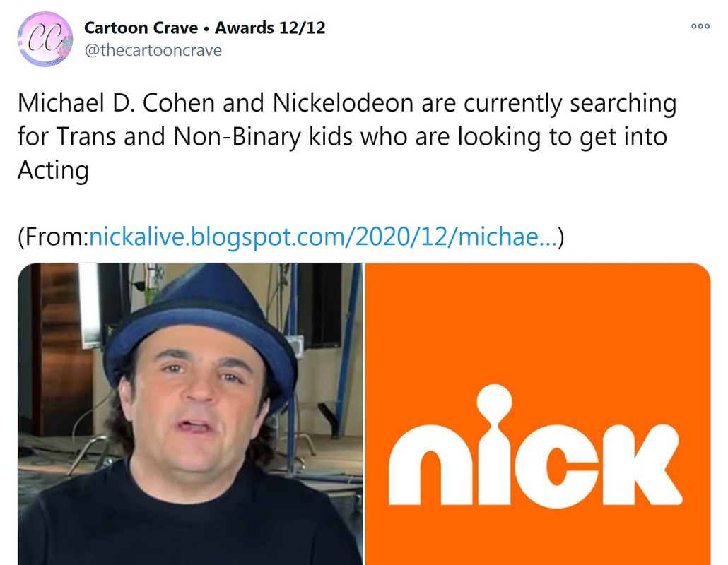
Task: Open the nickalive.blogspot.com article link
Action: 323,237
